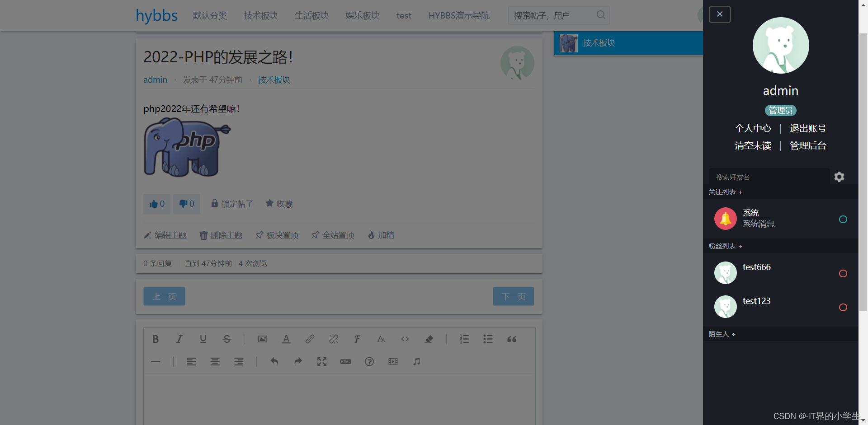Open the 系统消息 conversation row
This screenshot has height=425, width=868.
tap(781, 219)
